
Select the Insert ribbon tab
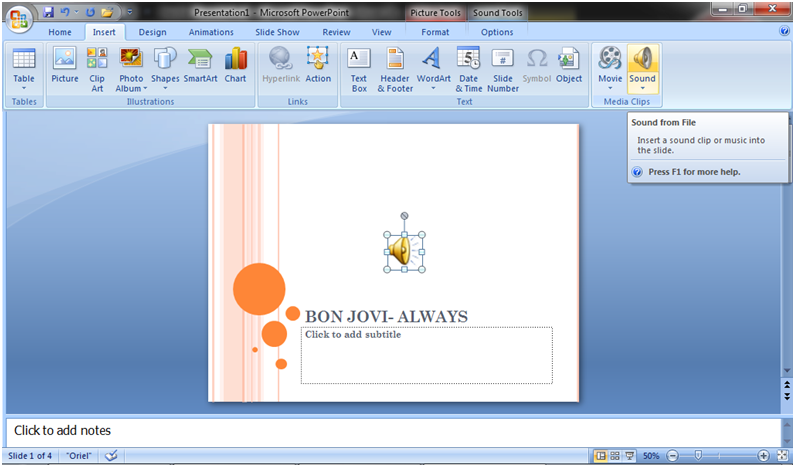pos(104,32)
